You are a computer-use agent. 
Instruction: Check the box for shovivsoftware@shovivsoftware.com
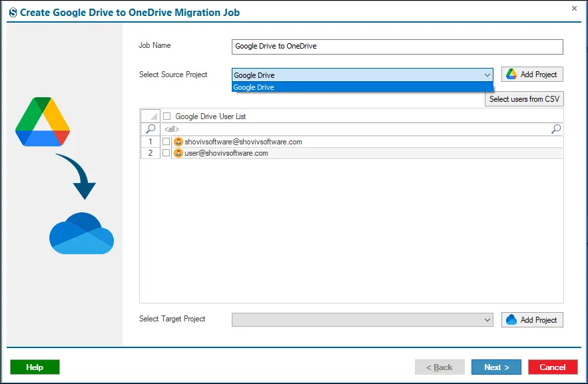click(166, 142)
